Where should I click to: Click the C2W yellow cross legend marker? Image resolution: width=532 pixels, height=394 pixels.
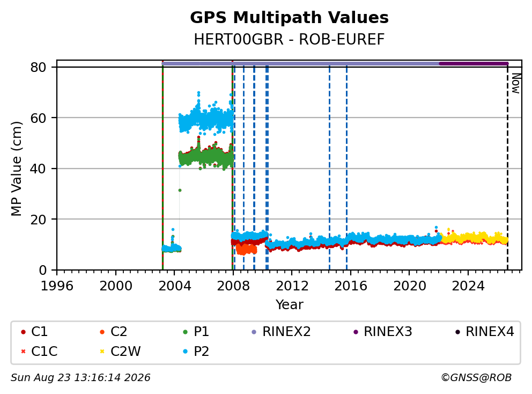click(102, 351)
